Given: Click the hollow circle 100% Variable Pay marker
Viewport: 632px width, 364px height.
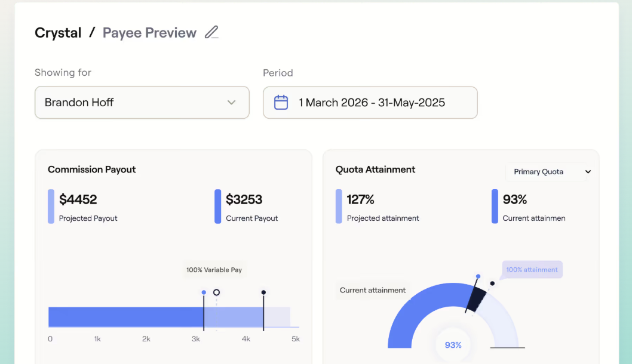Looking at the screenshot, I should pos(216,292).
